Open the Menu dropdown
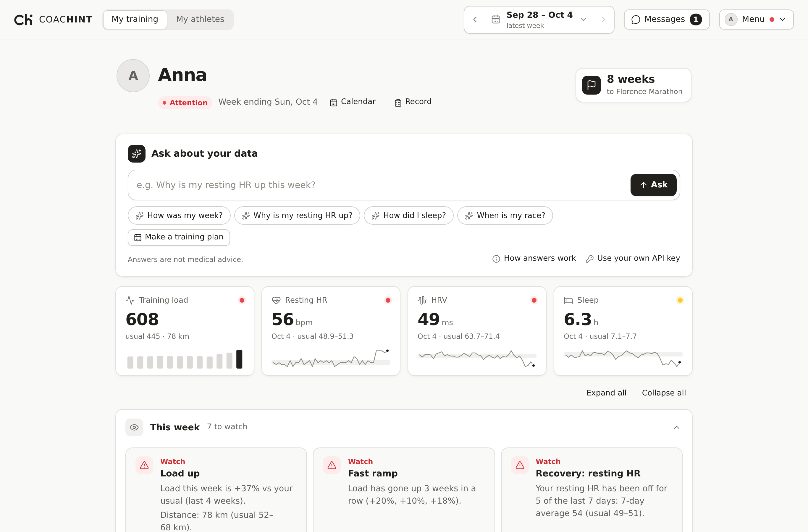 tap(756, 19)
